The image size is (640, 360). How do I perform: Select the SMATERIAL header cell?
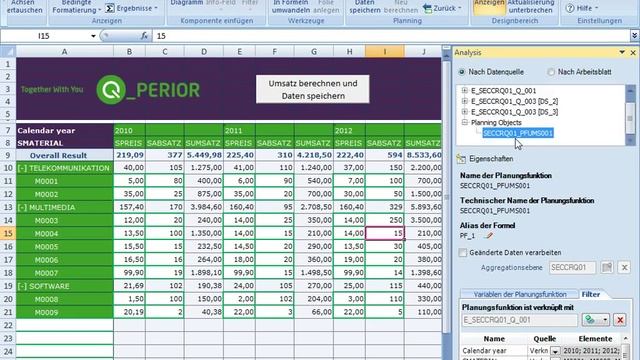pyautogui.click(x=64, y=143)
